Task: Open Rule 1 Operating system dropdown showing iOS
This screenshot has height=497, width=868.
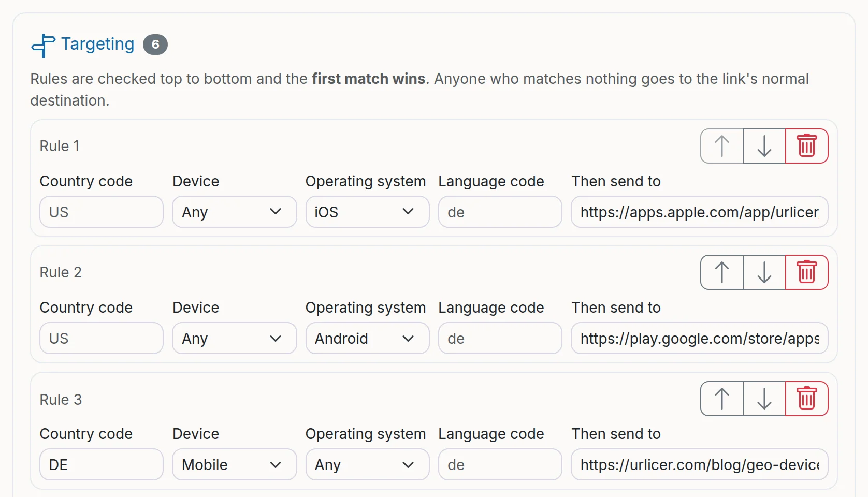Action: point(367,212)
